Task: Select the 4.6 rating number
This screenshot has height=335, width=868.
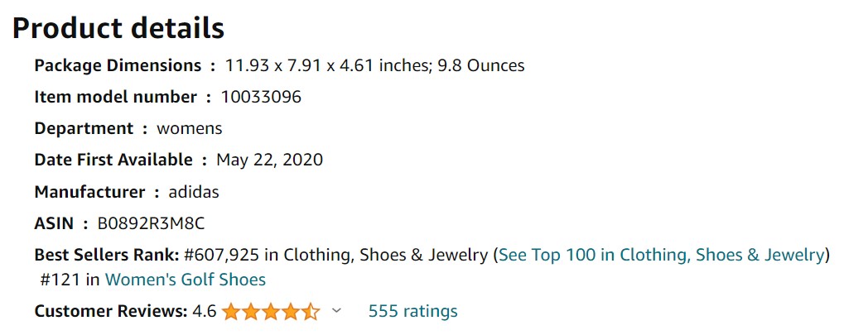Action: coord(205,311)
